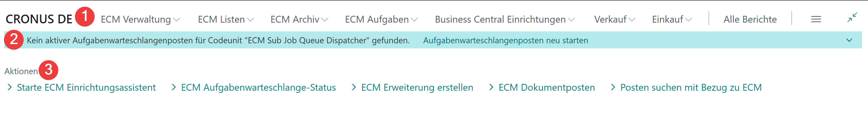Open the ECM Verwaltung dropdown menu

tap(140, 20)
